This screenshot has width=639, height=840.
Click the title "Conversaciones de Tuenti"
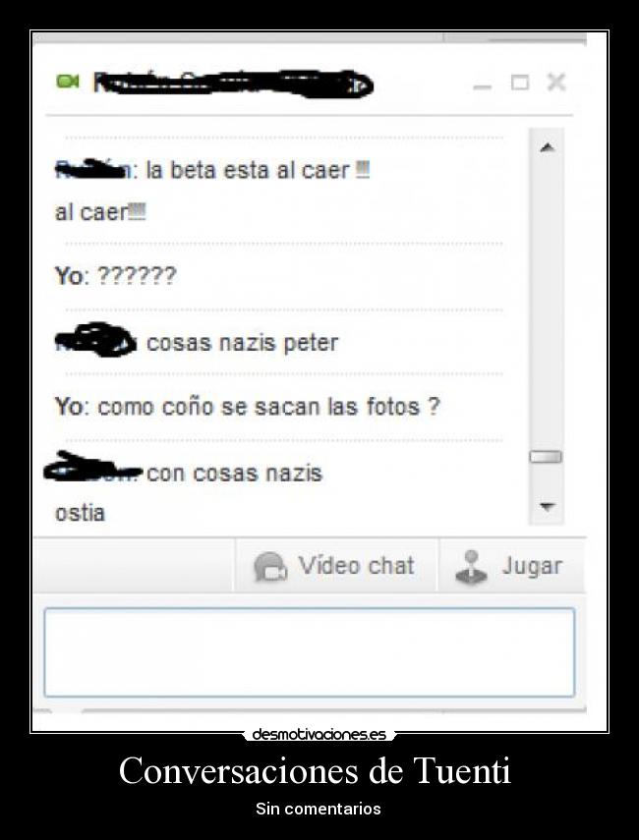point(315,771)
